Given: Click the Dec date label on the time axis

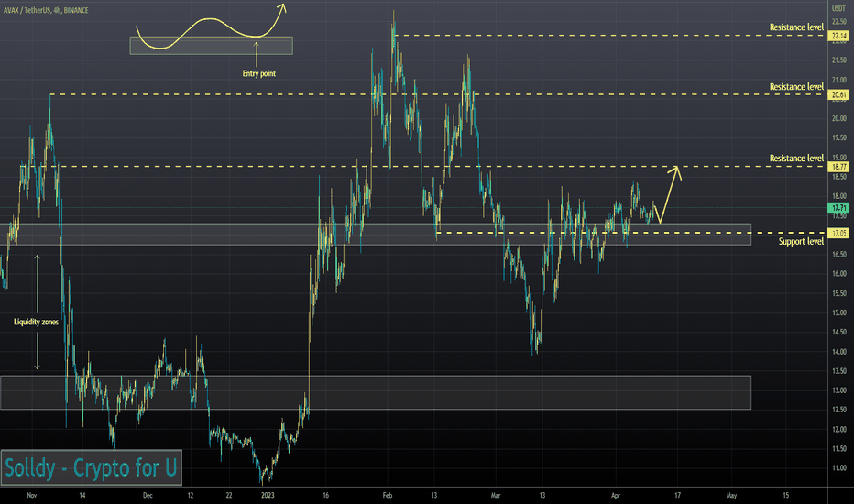Looking at the screenshot, I should click(148, 495).
